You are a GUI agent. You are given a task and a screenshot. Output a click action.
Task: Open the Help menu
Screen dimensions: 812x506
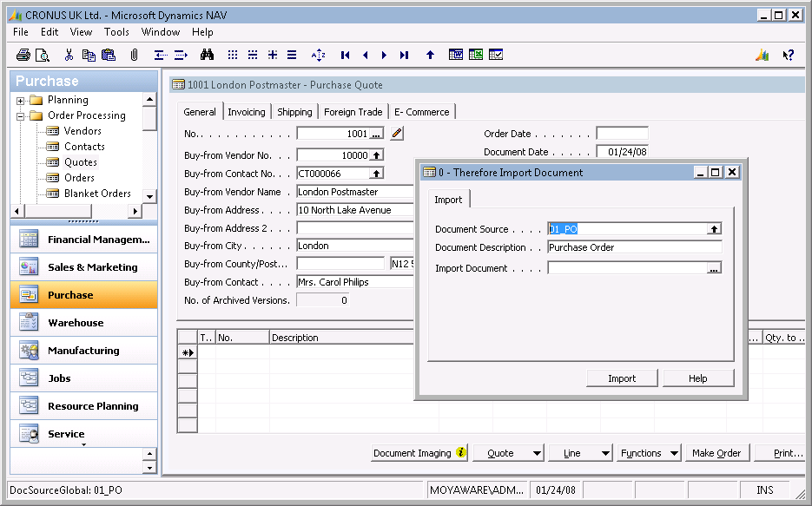click(202, 32)
